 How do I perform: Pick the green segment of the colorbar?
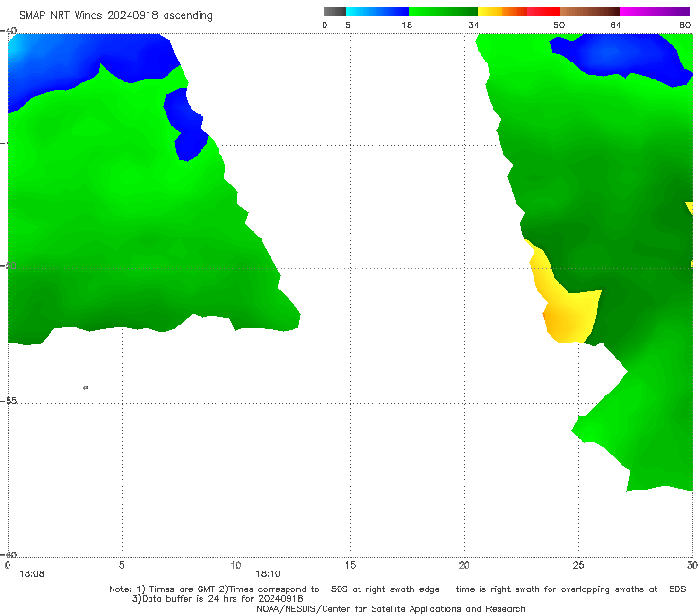click(x=443, y=11)
